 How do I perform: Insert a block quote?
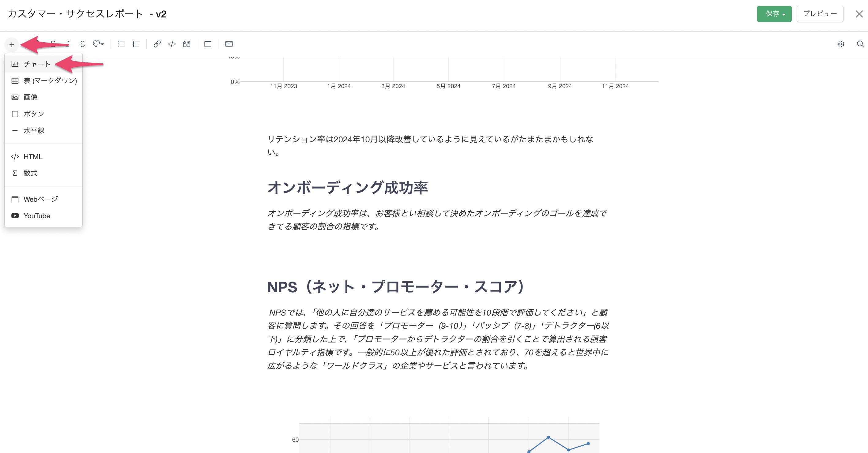pyautogui.click(x=187, y=44)
